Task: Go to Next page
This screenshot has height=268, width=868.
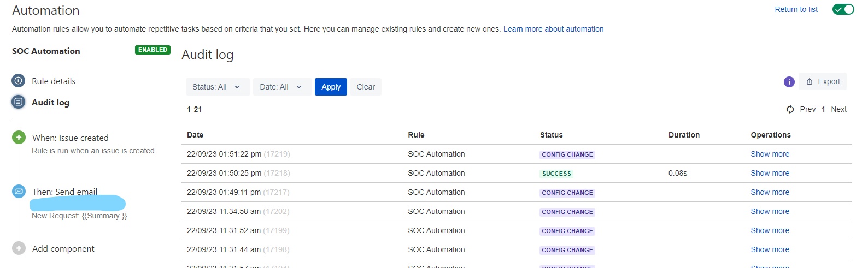Action: tap(838, 109)
